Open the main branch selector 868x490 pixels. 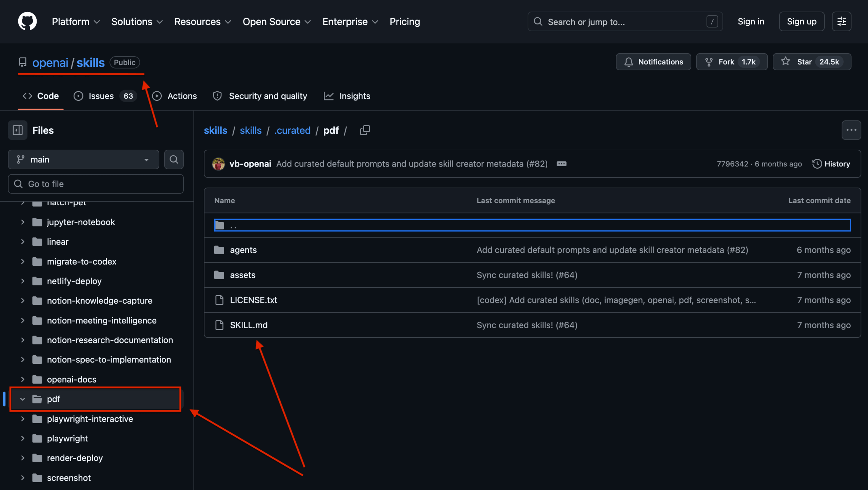click(x=83, y=159)
